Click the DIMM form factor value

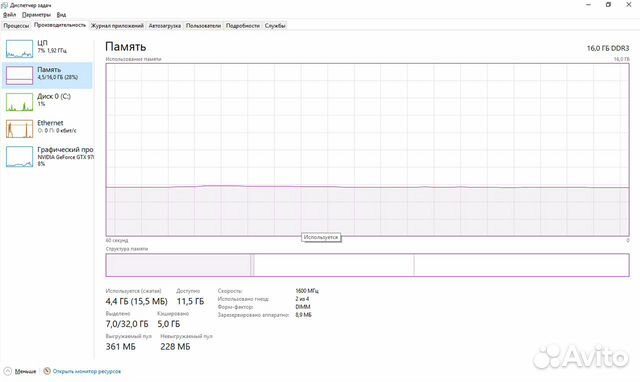point(303,307)
